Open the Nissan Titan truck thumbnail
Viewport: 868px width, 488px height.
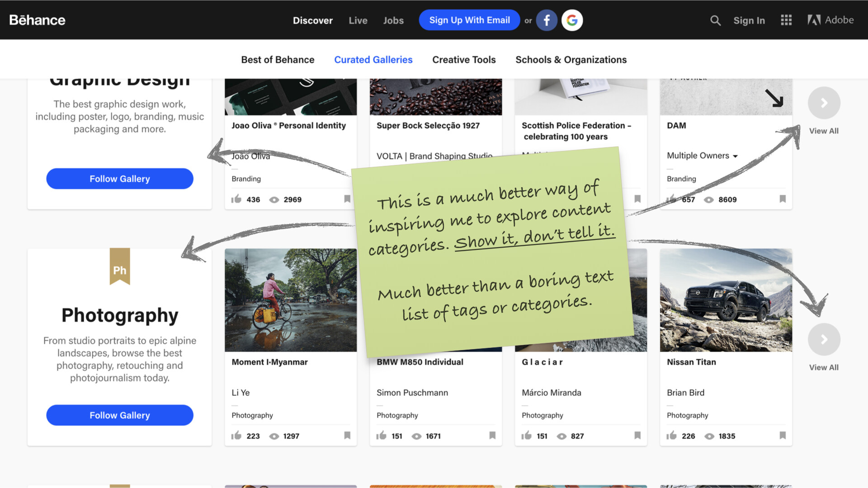pos(726,300)
